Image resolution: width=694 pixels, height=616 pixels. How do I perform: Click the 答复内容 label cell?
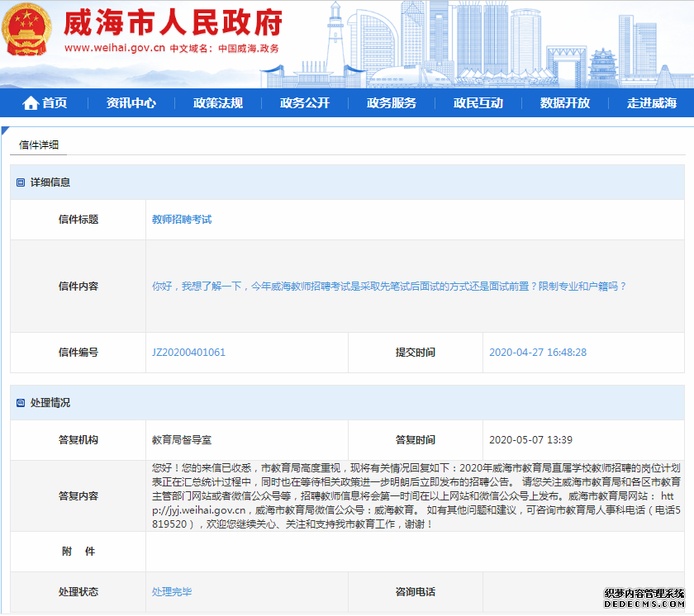pos(78,496)
